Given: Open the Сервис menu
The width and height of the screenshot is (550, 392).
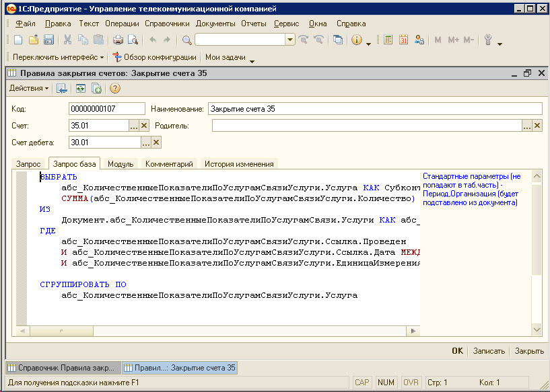Looking at the screenshot, I should point(286,24).
